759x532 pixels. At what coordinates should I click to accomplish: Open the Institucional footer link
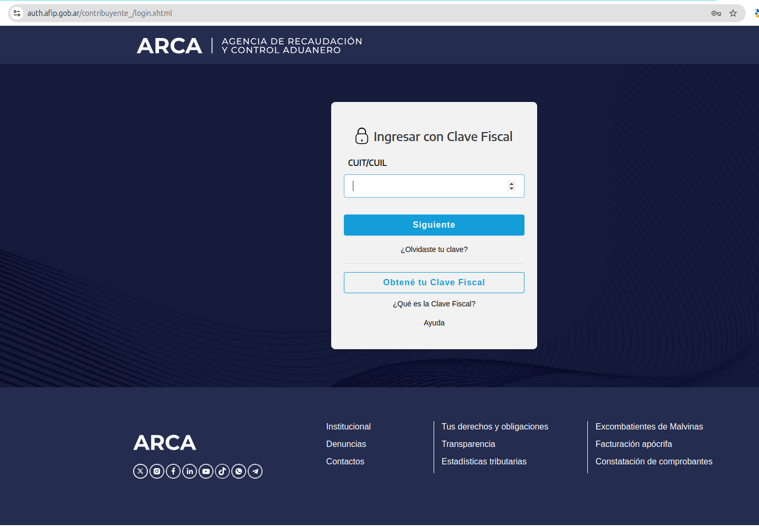(349, 426)
